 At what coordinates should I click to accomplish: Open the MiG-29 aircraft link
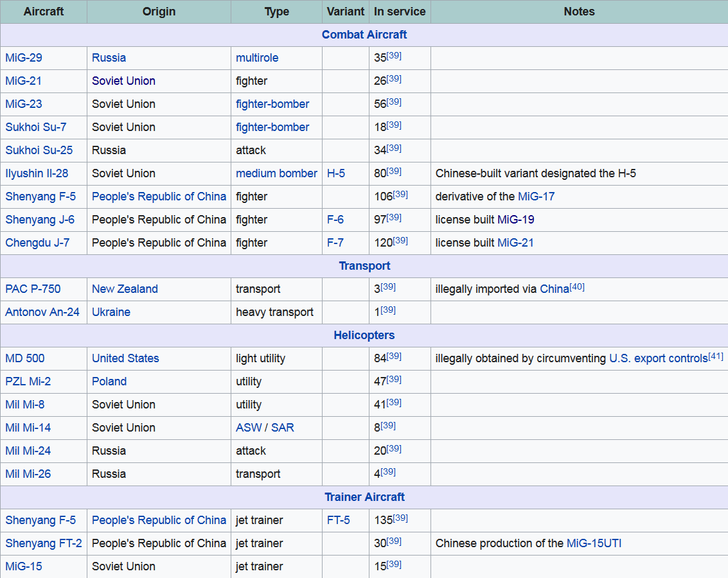coord(24,58)
